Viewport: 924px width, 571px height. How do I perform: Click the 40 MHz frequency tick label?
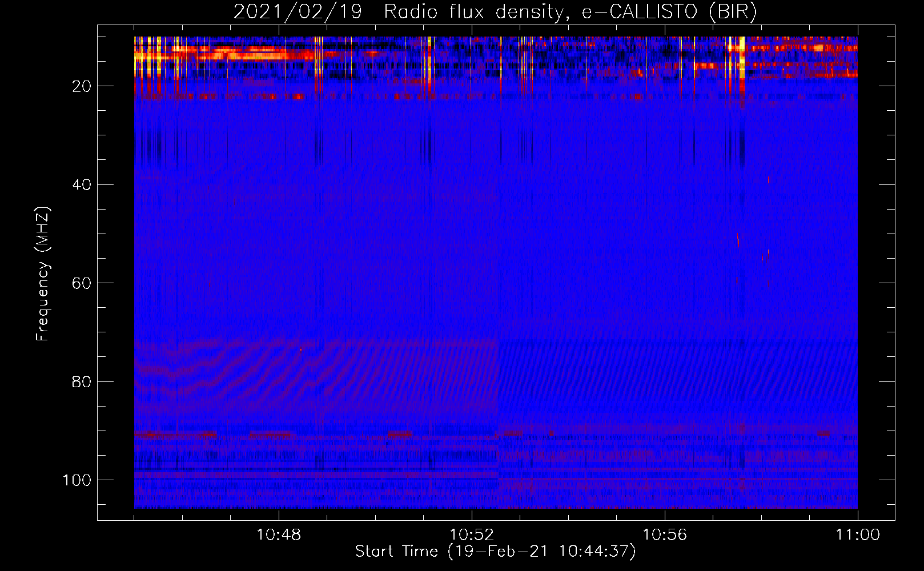(x=82, y=185)
